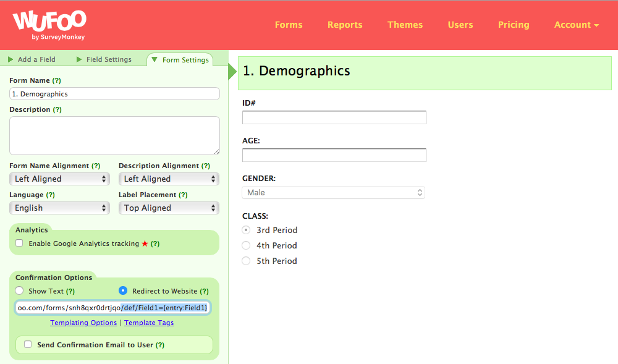Viewport: 618px width, 364px height.
Task: Select the Show Text radio button
Action: 19,290
